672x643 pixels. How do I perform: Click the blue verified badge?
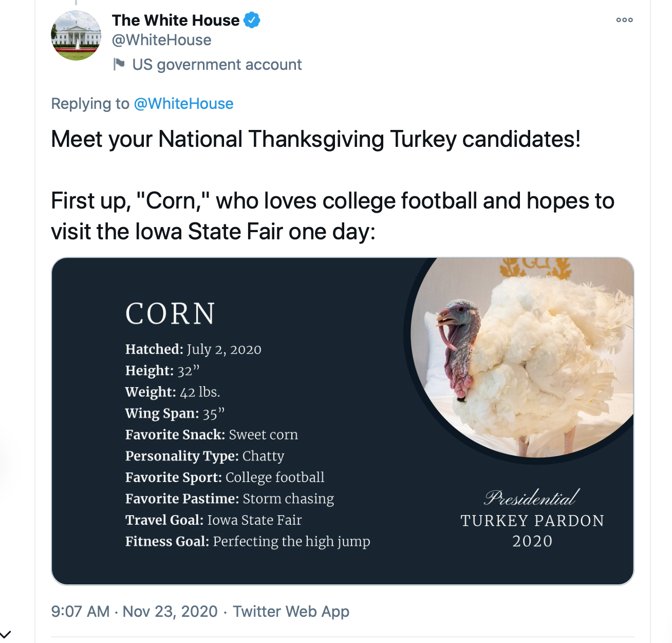point(252,21)
